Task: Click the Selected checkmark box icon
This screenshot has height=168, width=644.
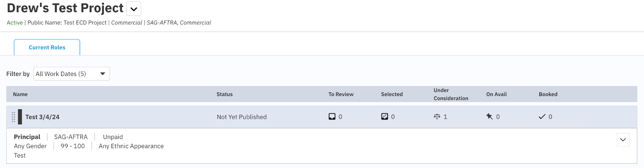Action: click(385, 117)
